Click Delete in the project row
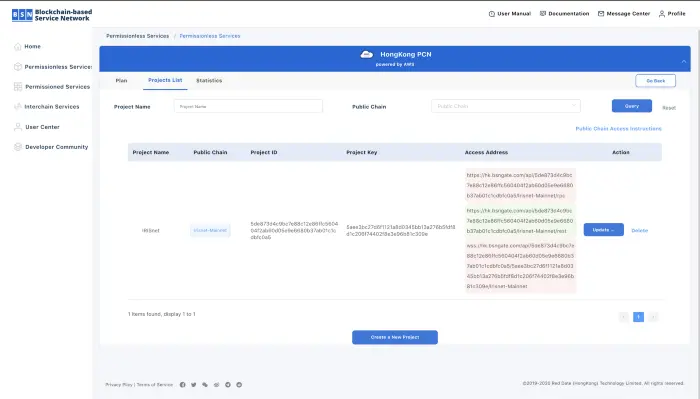The height and width of the screenshot is (399, 700). pos(639,231)
